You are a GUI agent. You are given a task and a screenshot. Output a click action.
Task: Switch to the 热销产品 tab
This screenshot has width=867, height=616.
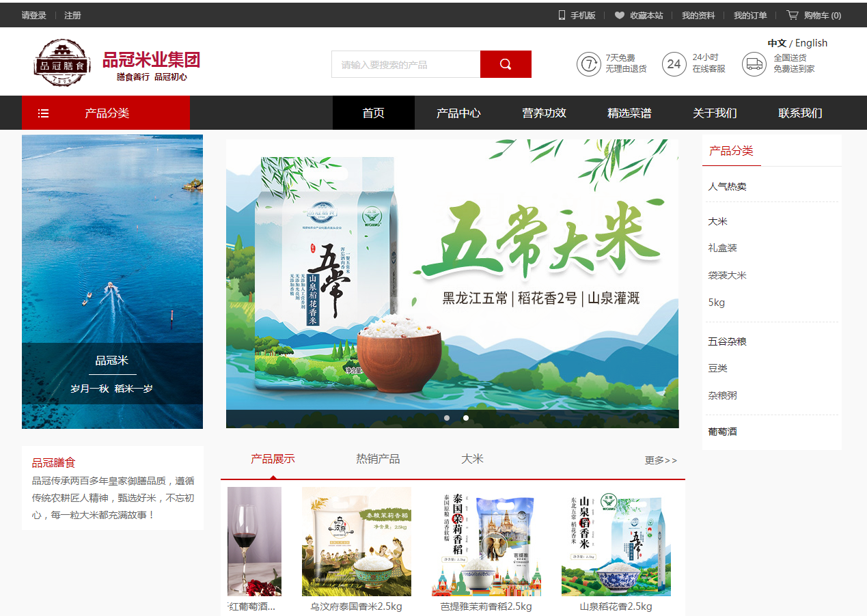pyautogui.click(x=378, y=459)
